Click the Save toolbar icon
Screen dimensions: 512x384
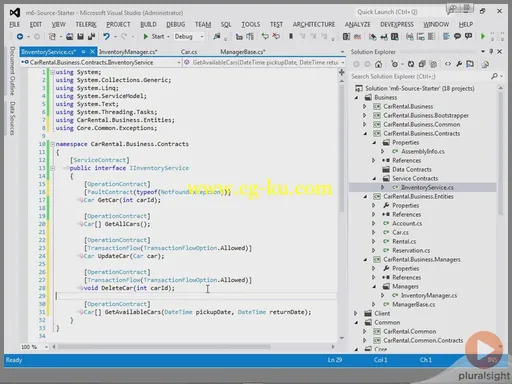pos(80,36)
